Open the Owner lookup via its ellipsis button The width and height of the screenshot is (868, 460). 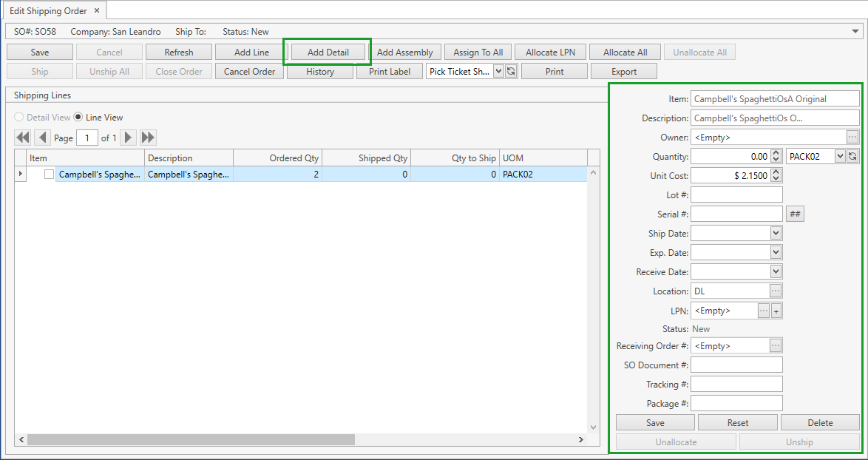pos(854,137)
